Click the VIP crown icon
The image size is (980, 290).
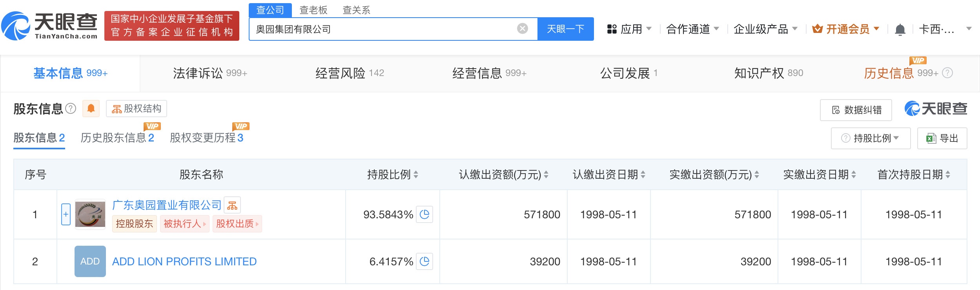pyautogui.click(x=817, y=29)
